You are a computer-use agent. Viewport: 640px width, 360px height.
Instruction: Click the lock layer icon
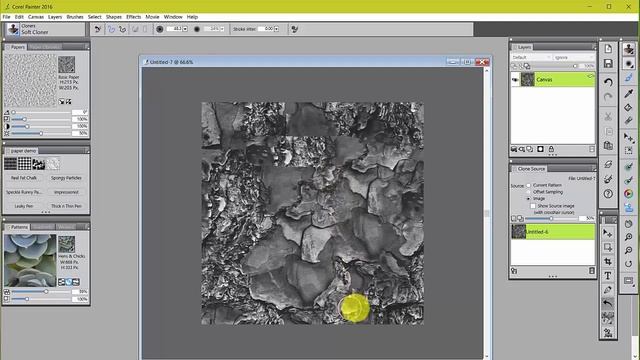click(551, 149)
